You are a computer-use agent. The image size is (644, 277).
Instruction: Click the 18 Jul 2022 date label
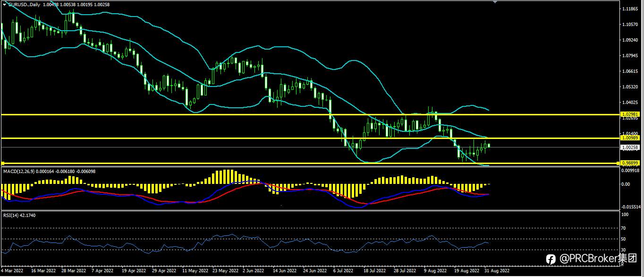(375, 271)
